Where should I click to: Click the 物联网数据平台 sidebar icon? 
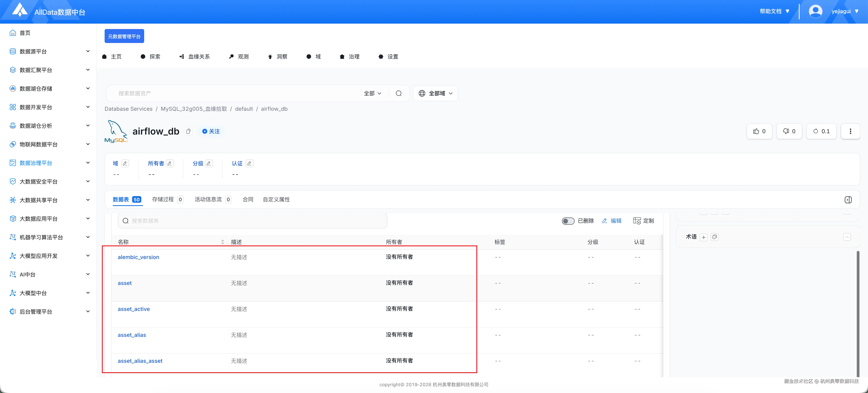coord(13,144)
